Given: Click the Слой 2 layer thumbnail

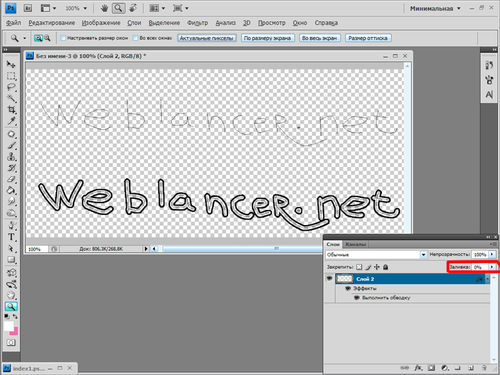Looking at the screenshot, I should (344, 279).
